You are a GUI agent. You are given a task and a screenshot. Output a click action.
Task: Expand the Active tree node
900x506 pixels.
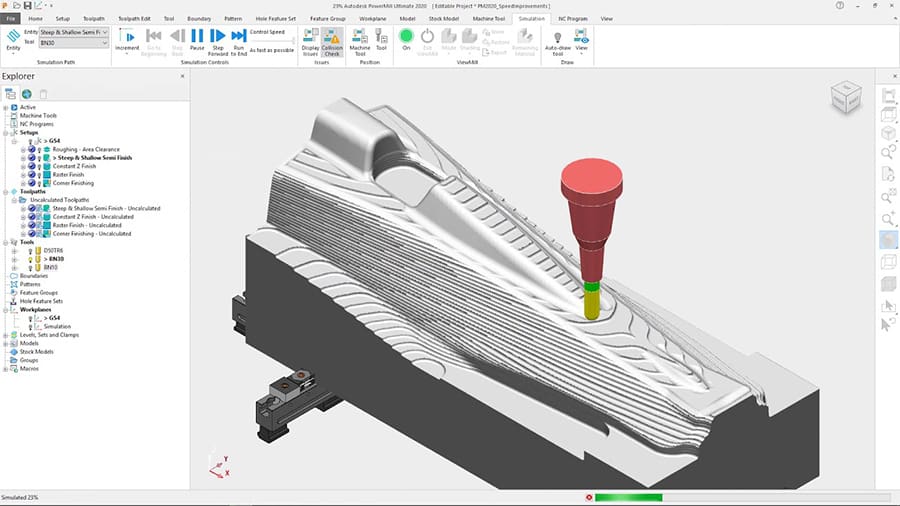(6, 107)
